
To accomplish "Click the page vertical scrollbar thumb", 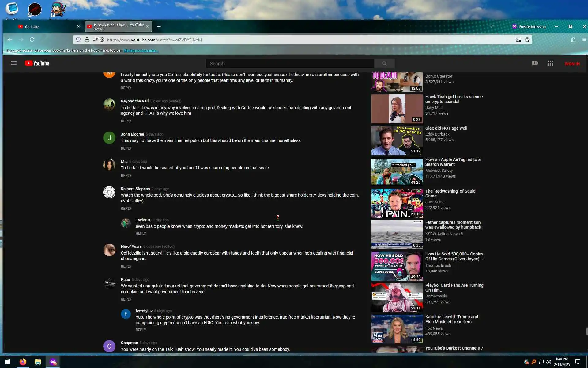I will pyautogui.click(x=586, y=331).
